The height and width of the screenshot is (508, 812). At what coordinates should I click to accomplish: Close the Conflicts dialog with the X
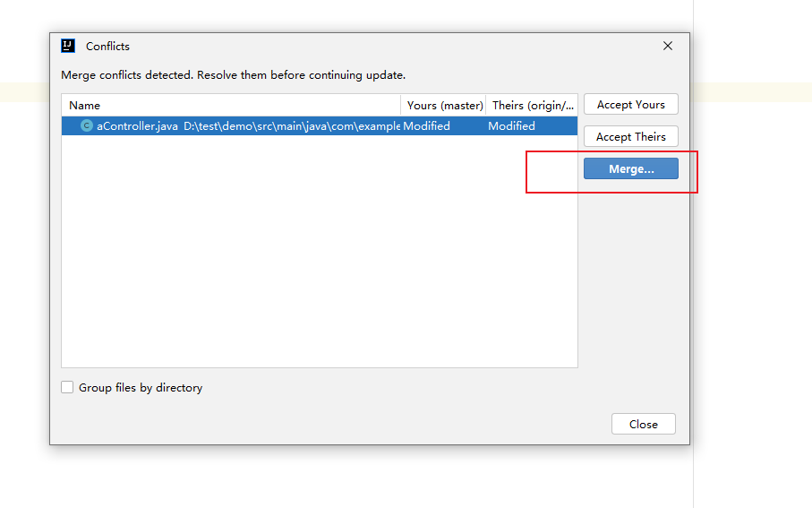667,46
